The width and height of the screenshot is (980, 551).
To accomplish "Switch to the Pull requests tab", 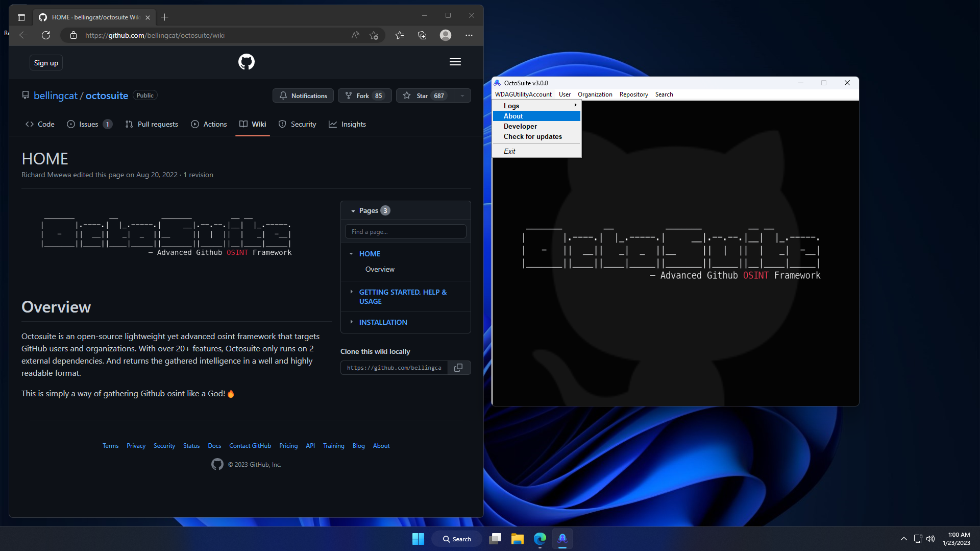I will (x=152, y=124).
